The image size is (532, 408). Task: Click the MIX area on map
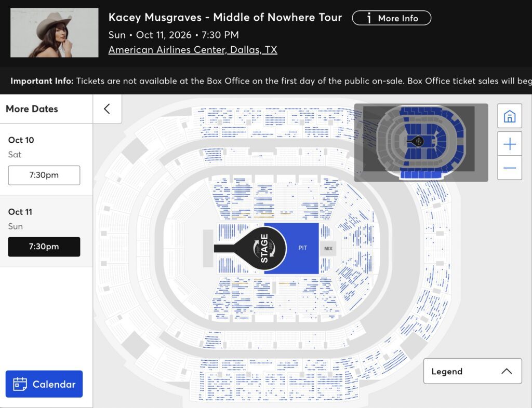click(x=328, y=249)
